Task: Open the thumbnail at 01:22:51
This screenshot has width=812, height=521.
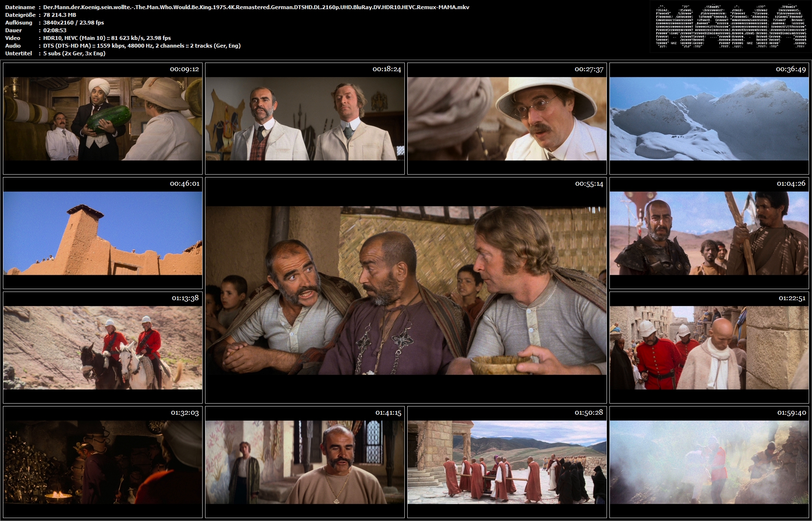Action: 709,347
